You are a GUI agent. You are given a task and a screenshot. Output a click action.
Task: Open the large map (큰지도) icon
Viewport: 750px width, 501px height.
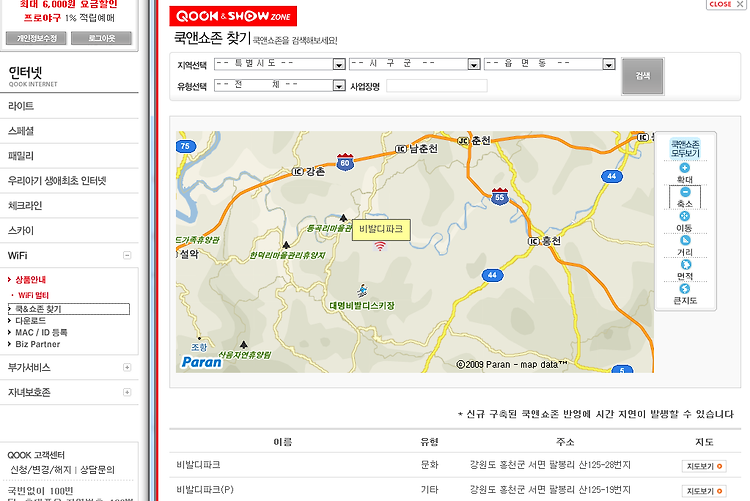[684, 289]
